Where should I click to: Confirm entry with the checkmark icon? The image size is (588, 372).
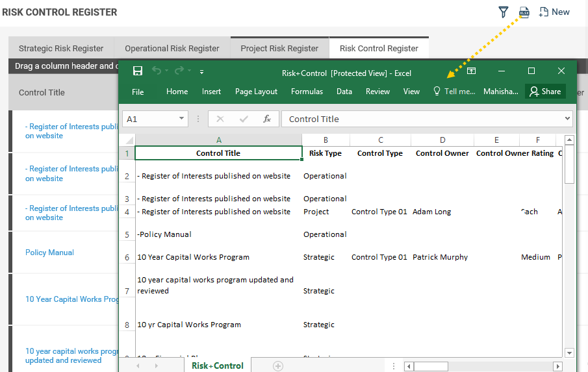(244, 119)
